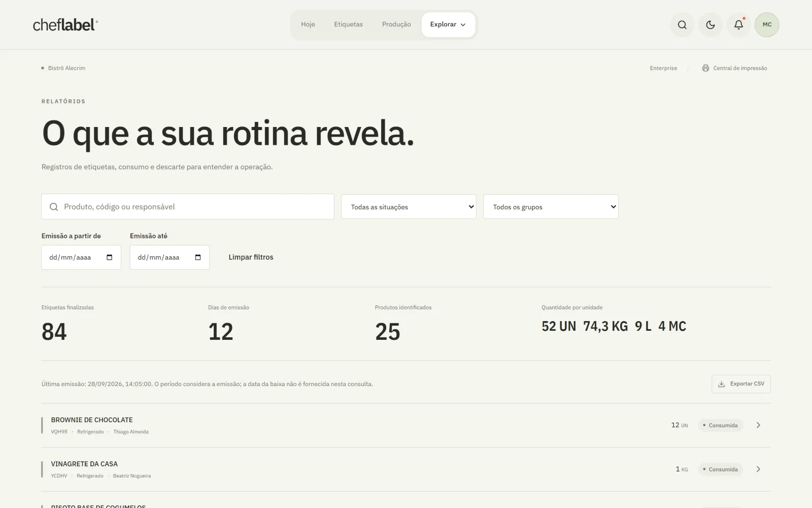Go to the Hoje tab
Viewport: 812px width, 508px height.
click(308, 24)
